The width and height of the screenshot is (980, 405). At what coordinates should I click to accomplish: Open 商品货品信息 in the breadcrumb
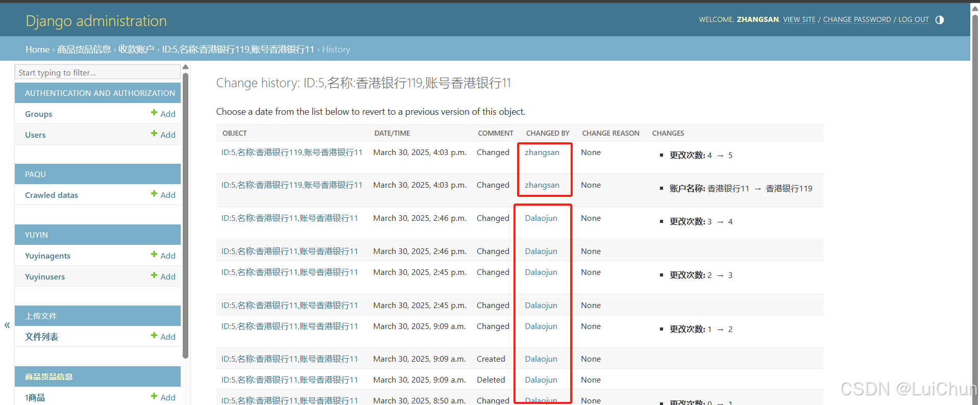click(84, 49)
